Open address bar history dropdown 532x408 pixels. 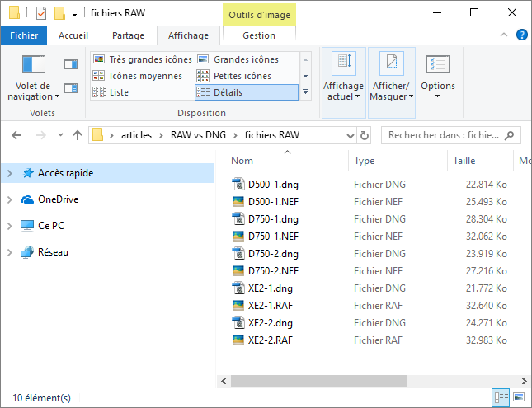(351, 135)
